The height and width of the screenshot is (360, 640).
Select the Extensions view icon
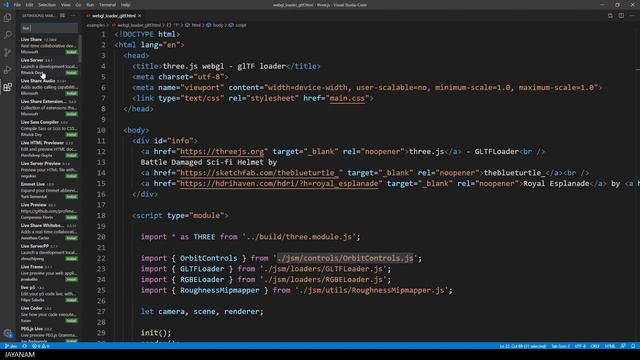pos(7,87)
